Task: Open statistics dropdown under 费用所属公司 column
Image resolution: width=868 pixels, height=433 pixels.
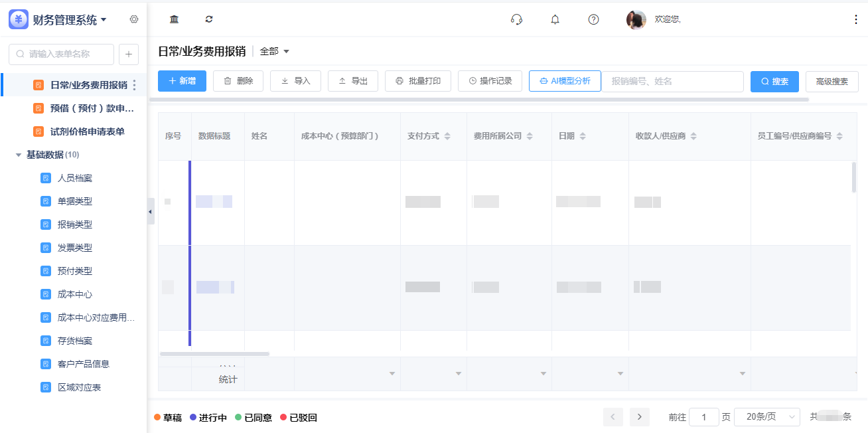Action: click(543, 374)
